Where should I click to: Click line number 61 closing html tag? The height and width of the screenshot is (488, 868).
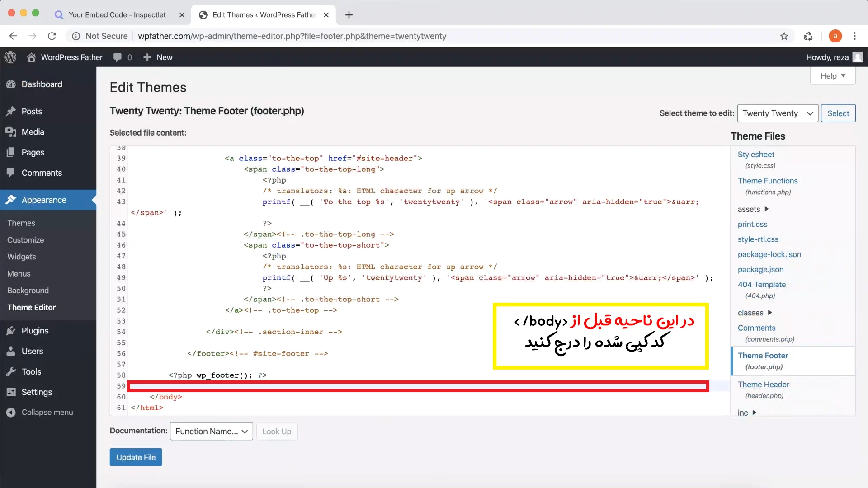(121, 408)
